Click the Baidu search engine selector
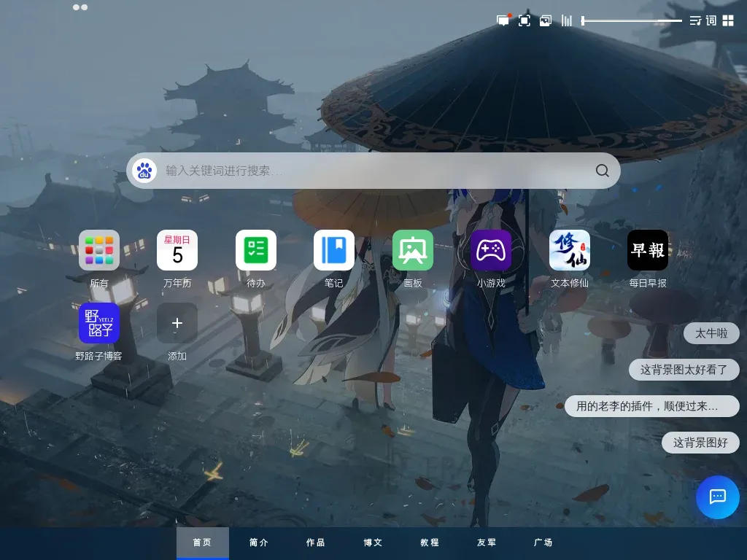Viewport: 747px width, 560px height. 144,171
